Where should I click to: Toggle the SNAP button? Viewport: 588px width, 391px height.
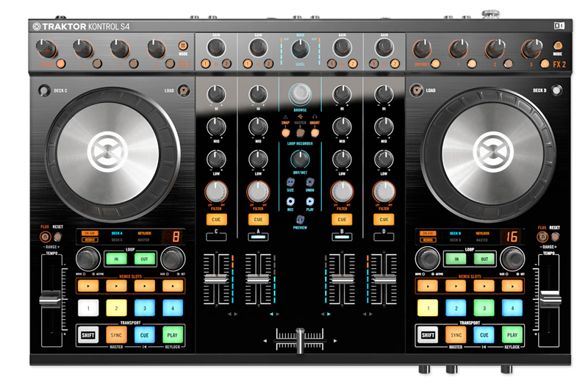286,133
